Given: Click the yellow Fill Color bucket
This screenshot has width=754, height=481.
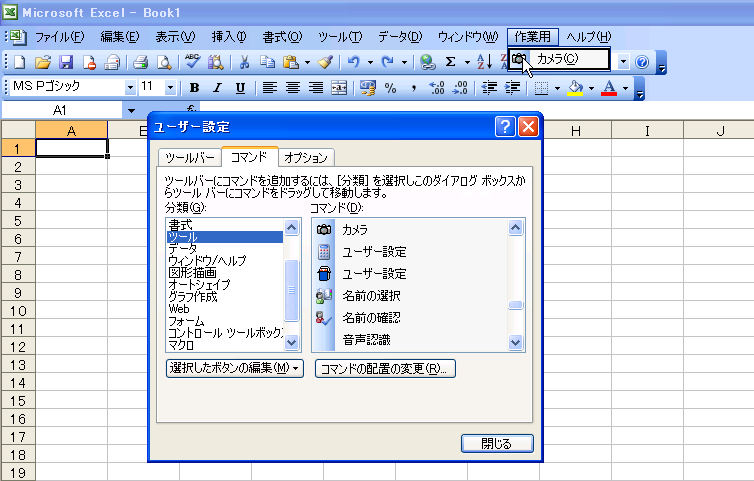Looking at the screenshot, I should pyautogui.click(x=575, y=88).
